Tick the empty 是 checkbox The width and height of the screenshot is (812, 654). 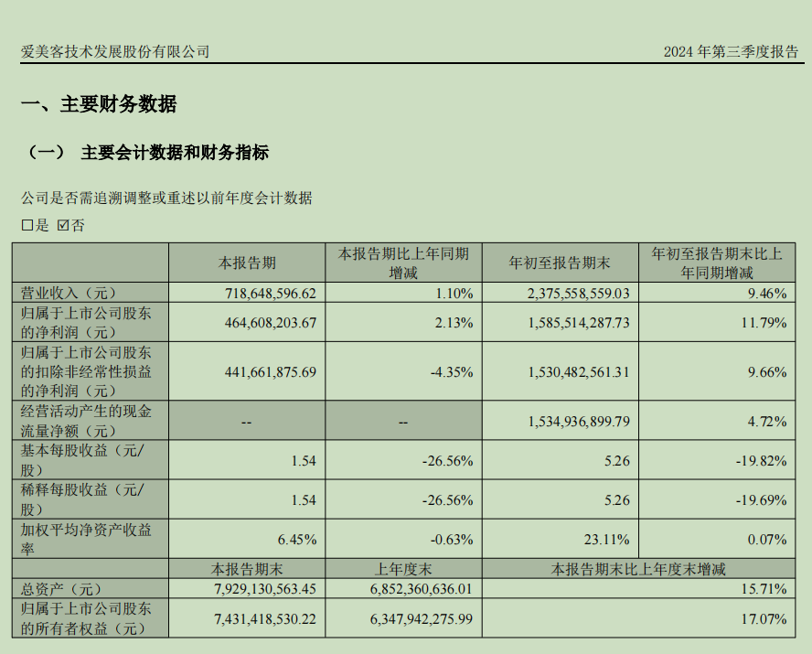pyautogui.click(x=27, y=225)
